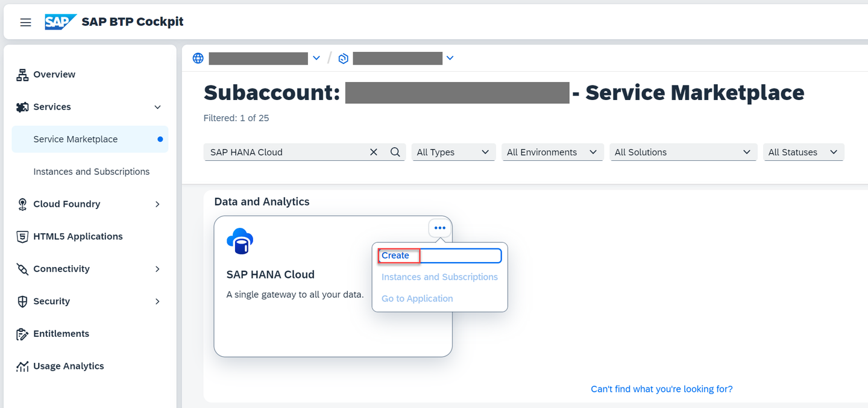The image size is (868, 408).
Task: Select Create from the popup menu
Action: [440, 256]
